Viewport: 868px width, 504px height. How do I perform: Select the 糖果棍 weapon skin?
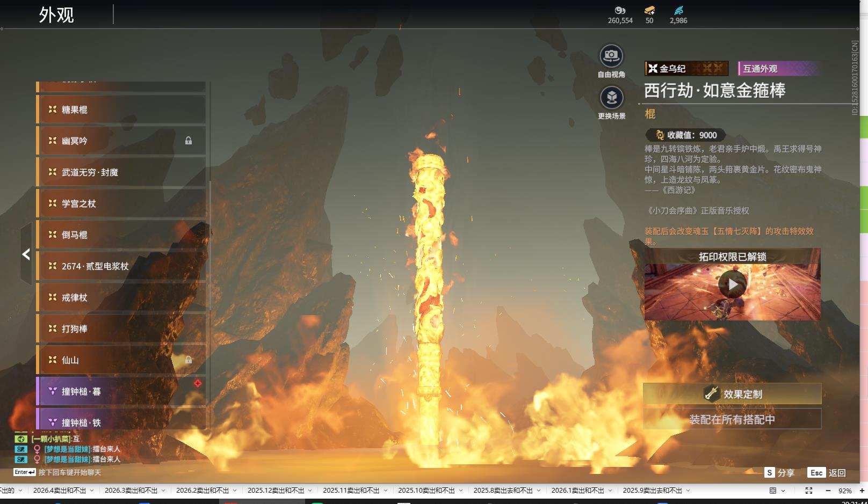pos(121,109)
